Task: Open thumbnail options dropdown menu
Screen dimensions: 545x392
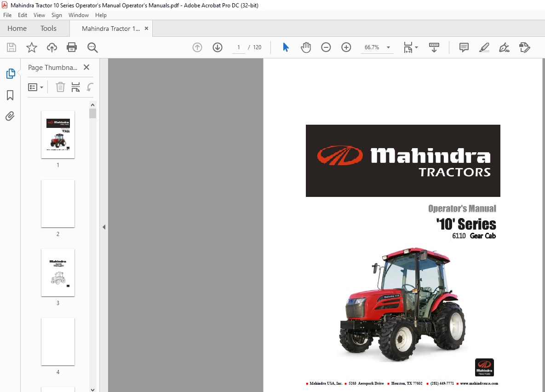Action: 35,87
